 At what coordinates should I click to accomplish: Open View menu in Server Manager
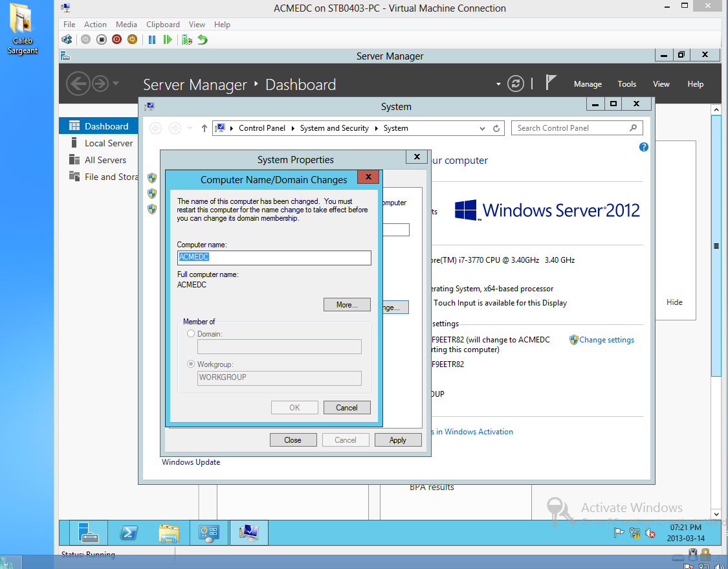point(661,84)
